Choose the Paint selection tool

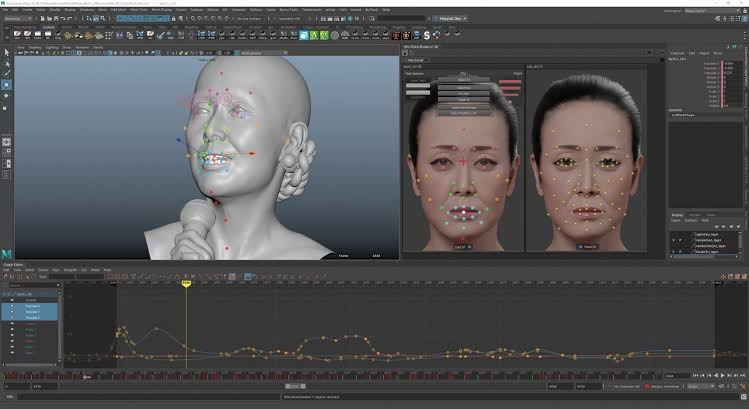tap(7, 74)
